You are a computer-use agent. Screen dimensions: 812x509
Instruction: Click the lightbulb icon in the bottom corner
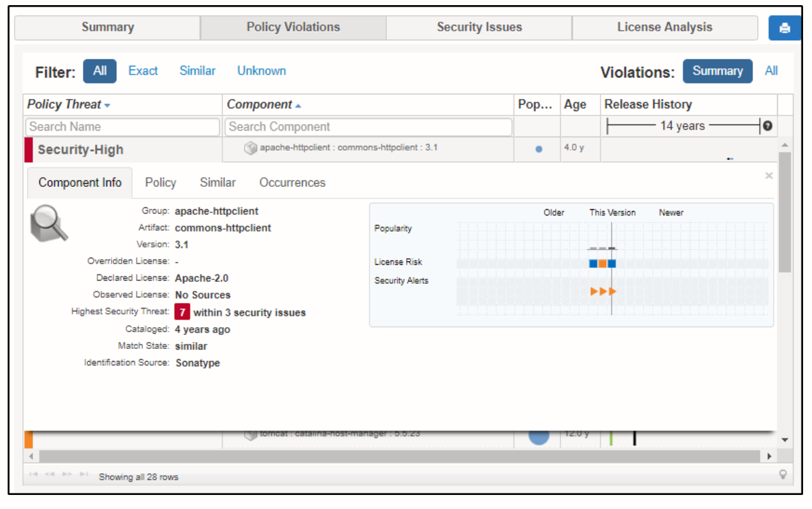tap(783, 474)
